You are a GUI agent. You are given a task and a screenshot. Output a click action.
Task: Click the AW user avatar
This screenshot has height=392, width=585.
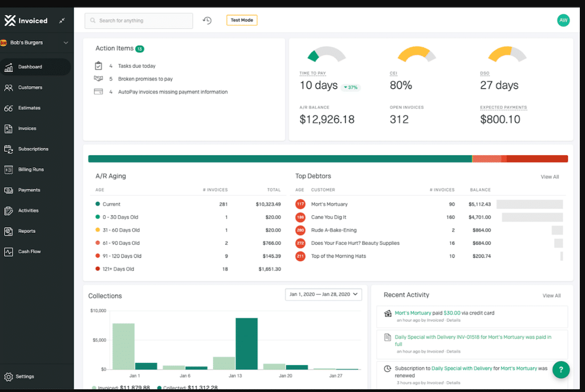coord(563,21)
